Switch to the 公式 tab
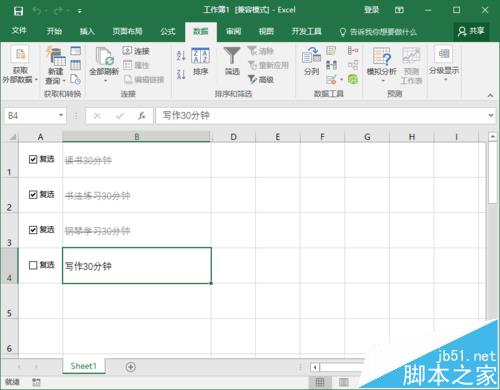 point(168,31)
